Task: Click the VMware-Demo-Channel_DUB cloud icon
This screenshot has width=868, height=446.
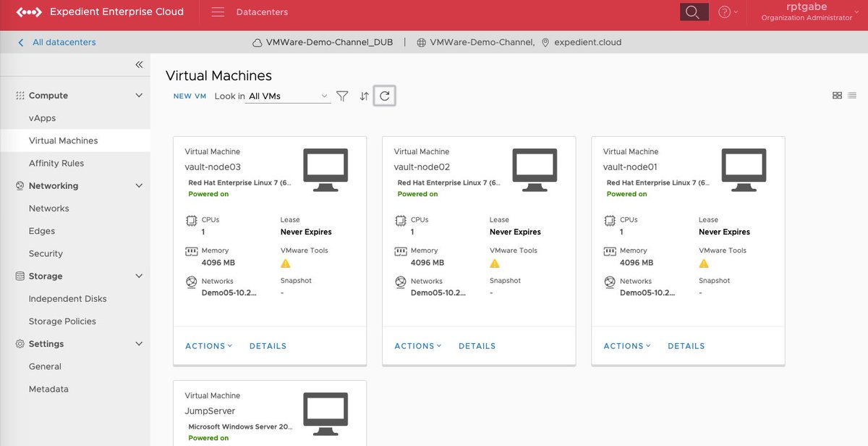Action: pyautogui.click(x=257, y=43)
